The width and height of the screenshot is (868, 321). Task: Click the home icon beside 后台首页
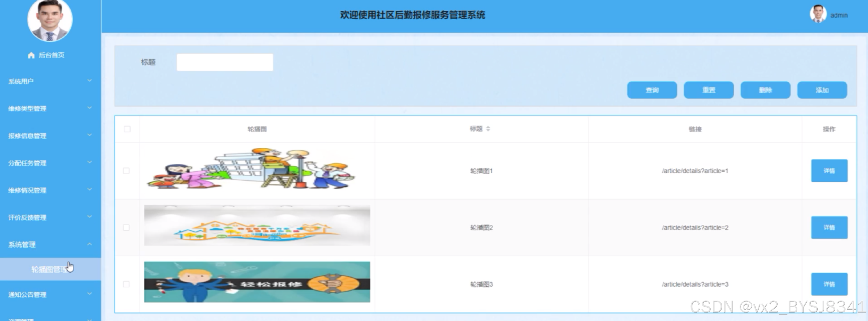point(31,55)
